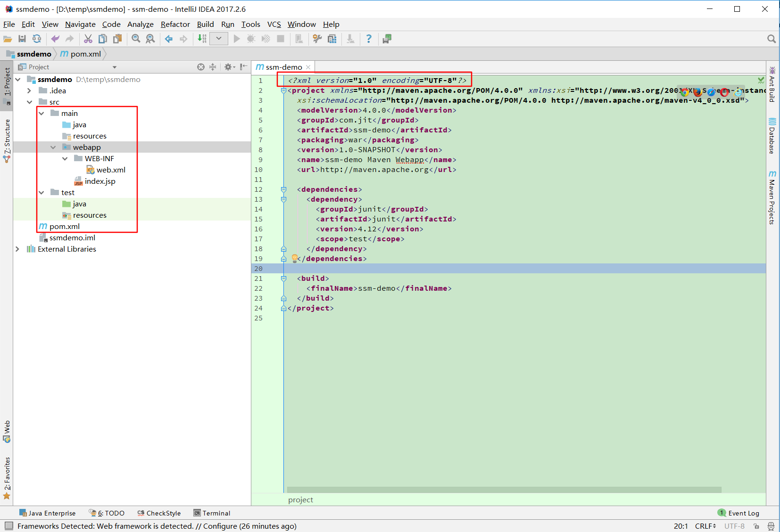Toggle the Structure tool window button
Viewport: 780px width, 532px height.
pyautogui.click(x=7, y=141)
